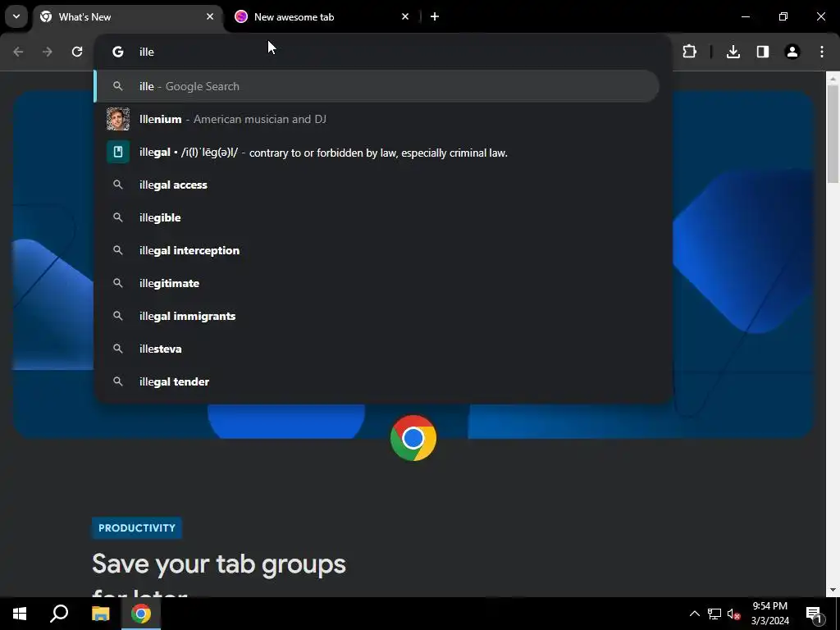Viewport: 840px width, 630px height.
Task: Select the illegal dictionary definition suggestion
Action: [377, 152]
